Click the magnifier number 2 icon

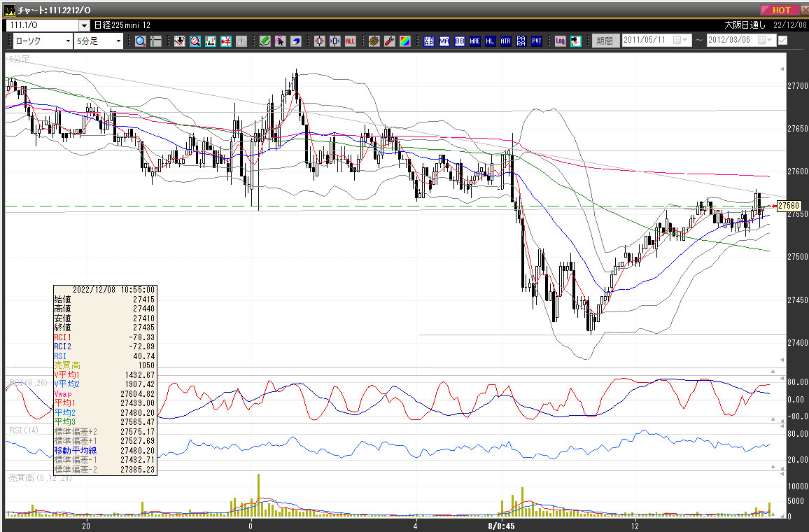point(195,41)
